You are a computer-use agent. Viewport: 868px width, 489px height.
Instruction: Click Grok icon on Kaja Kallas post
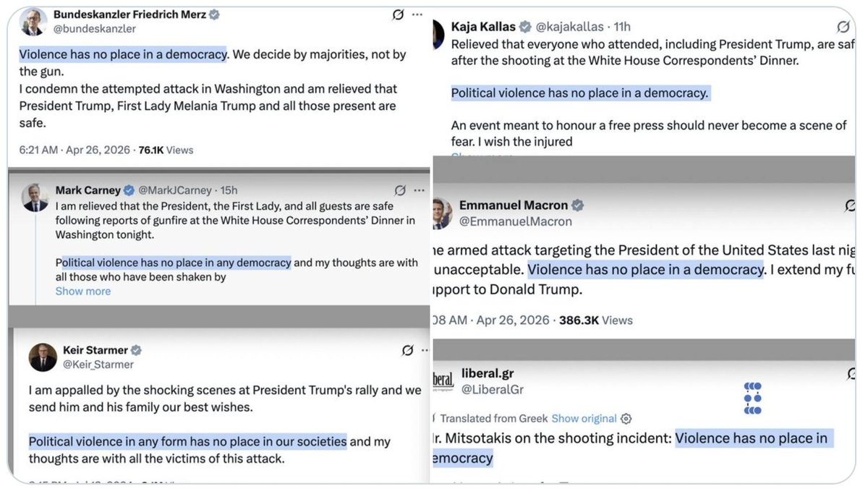843,27
